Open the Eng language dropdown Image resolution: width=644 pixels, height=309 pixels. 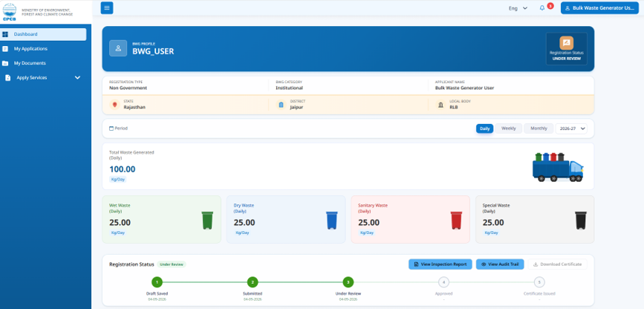pos(518,8)
